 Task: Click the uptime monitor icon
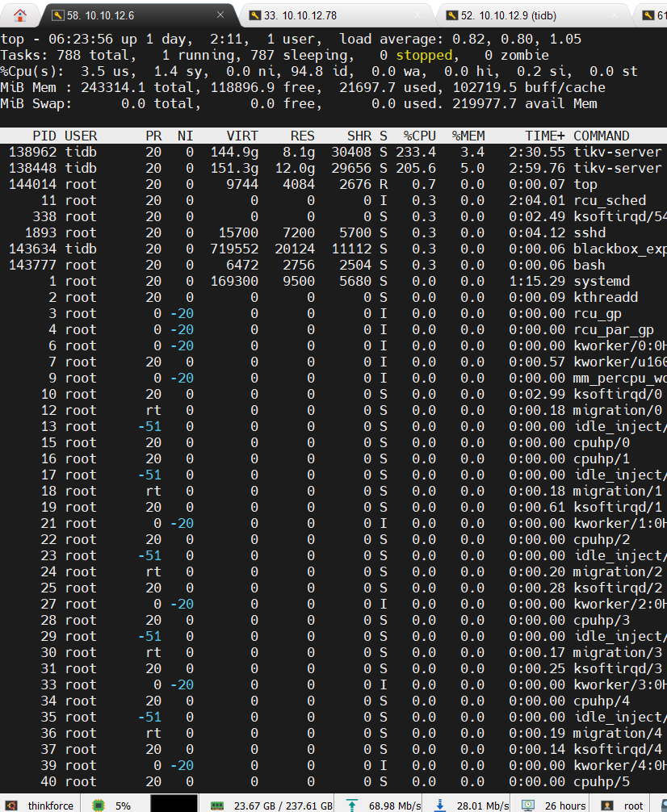(528, 806)
